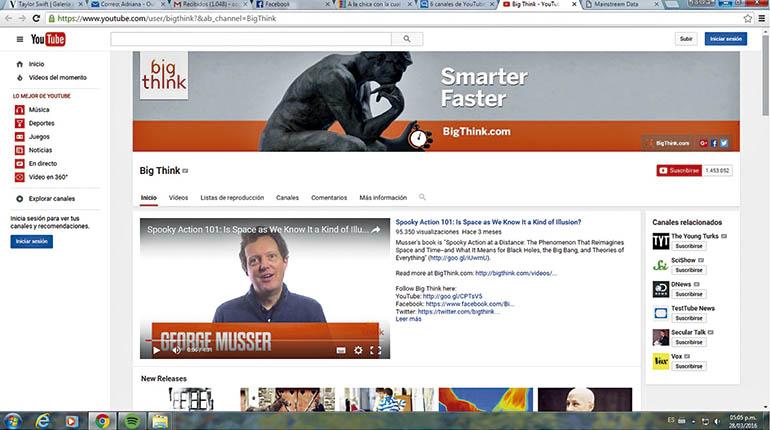Share the video using arrow icon
770x430 pixels.
click(x=376, y=229)
